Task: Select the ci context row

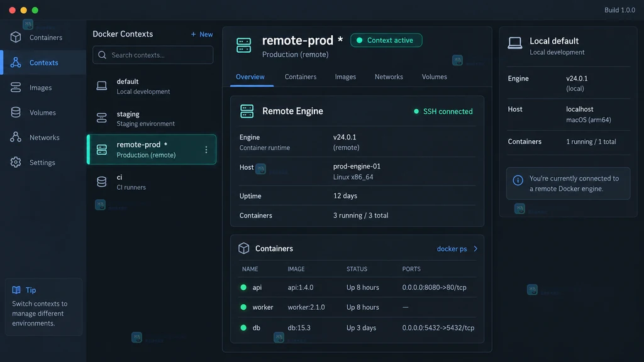Action: coord(152,182)
